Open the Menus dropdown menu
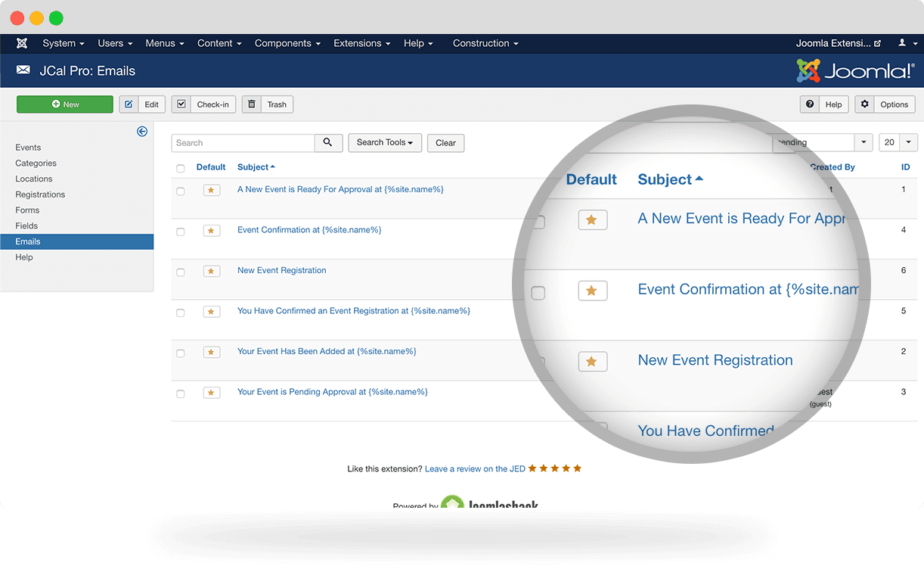924x566 pixels. [165, 43]
